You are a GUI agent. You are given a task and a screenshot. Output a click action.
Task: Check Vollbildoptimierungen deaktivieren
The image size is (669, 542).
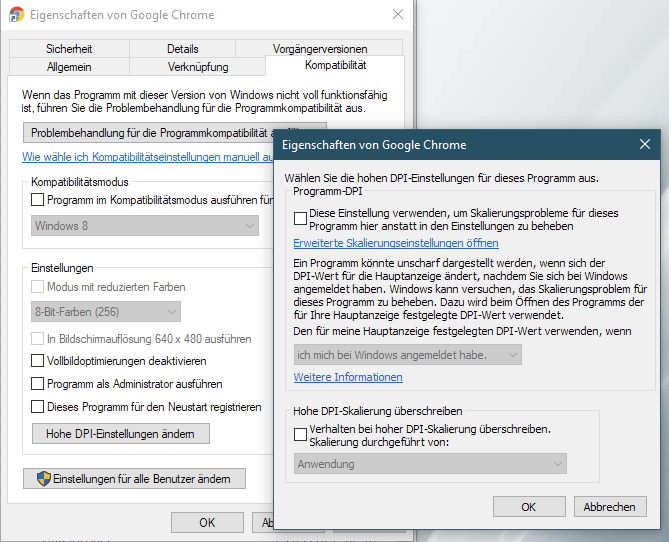pyautogui.click(x=38, y=361)
